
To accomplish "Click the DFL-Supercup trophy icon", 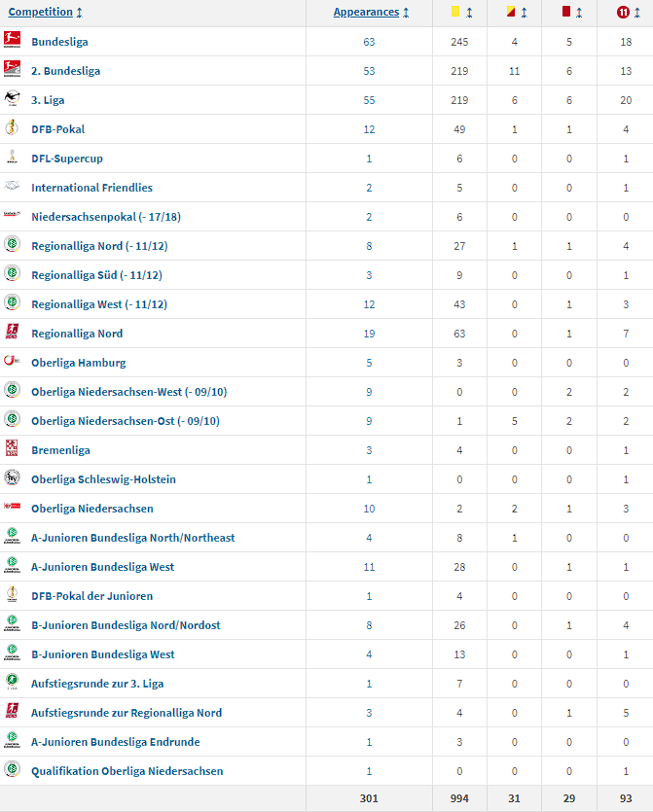I will click(x=12, y=157).
